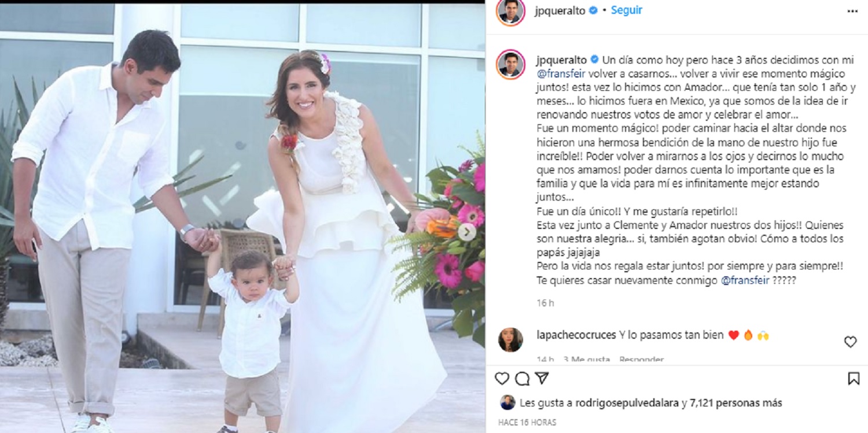Save post with bookmark icon
The image size is (868, 433).
click(854, 379)
